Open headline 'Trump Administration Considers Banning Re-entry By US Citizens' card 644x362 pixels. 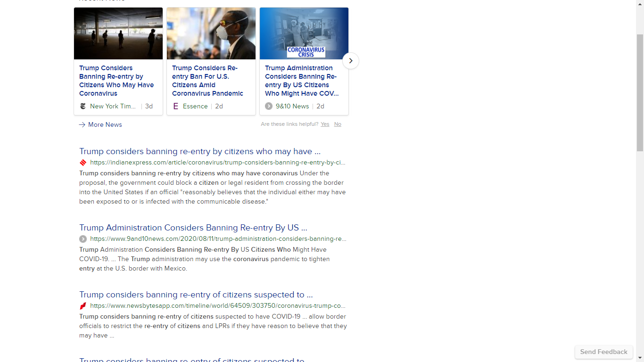pyautogui.click(x=302, y=81)
